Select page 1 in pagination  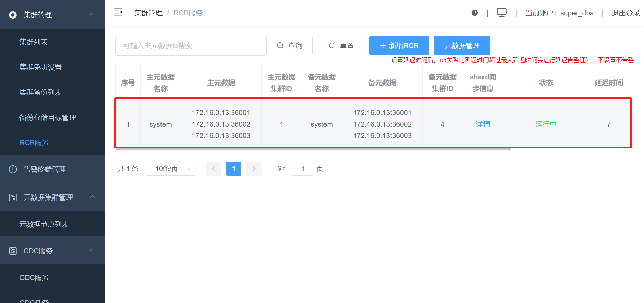234,169
